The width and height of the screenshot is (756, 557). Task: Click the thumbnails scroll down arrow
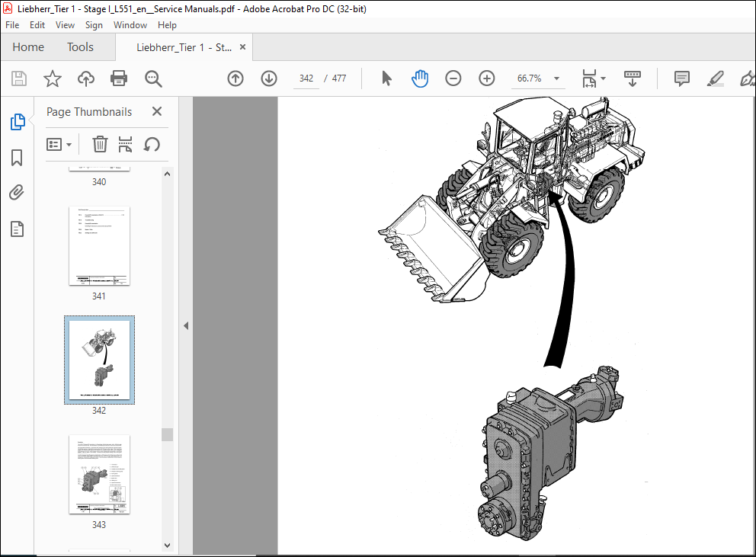[x=168, y=546]
